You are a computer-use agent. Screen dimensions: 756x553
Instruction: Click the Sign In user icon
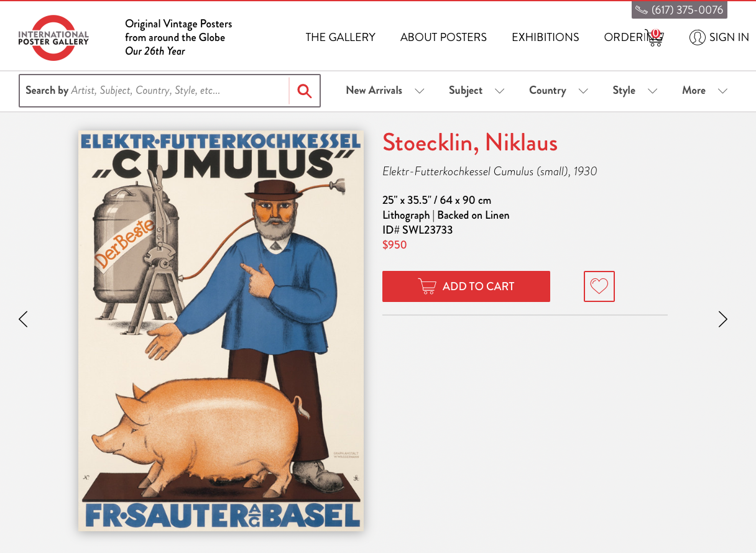point(697,37)
